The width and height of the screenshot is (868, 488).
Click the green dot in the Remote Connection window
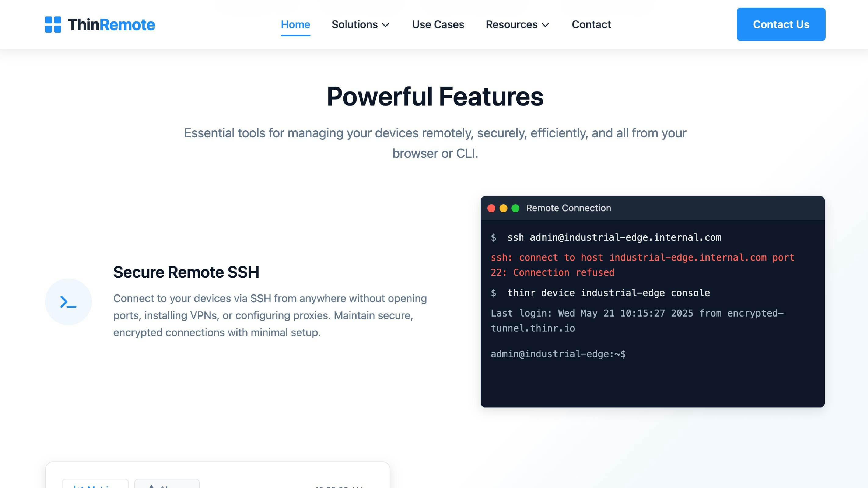coord(515,208)
